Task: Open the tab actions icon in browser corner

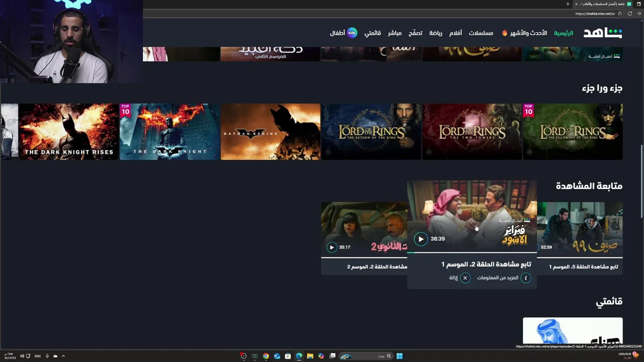Action: coord(639,4)
